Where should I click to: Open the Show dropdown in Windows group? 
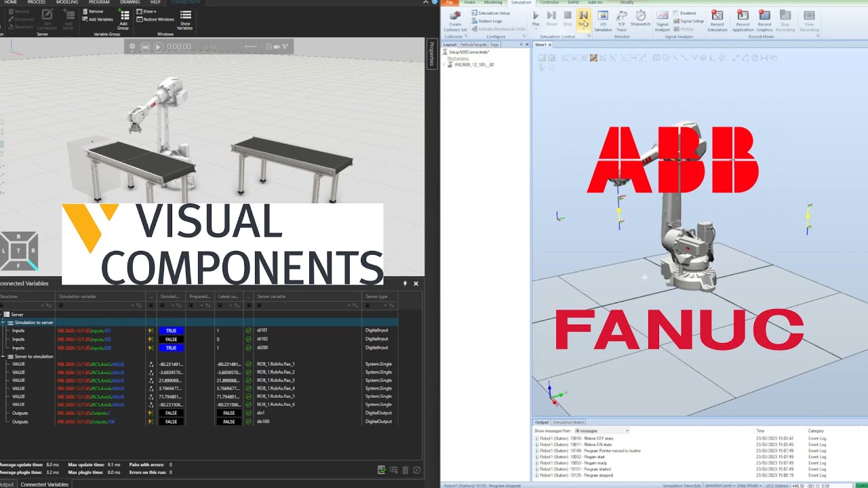pos(146,12)
